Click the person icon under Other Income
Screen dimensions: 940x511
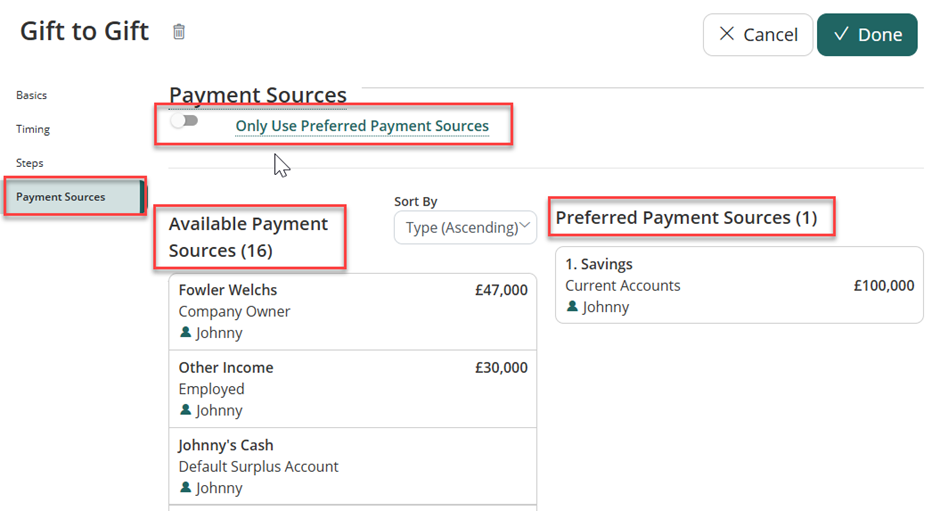[x=185, y=410]
